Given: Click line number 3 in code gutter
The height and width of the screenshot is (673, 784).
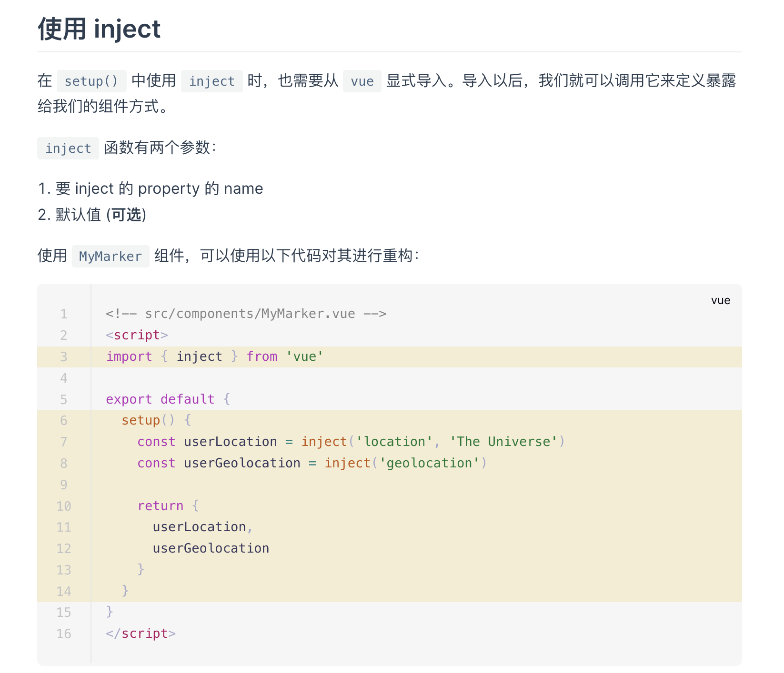Looking at the screenshot, I should click(x=63, y=356).
